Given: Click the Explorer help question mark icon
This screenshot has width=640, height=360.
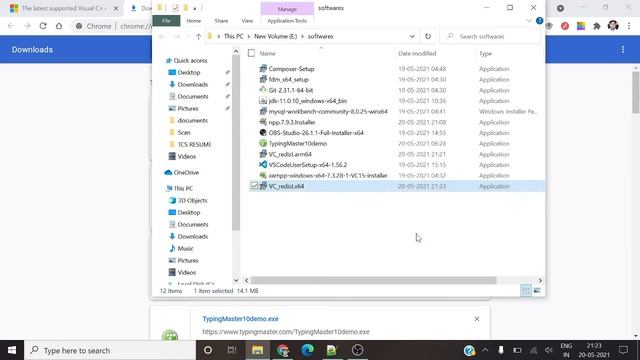Looking at the screenshot, I should click(x=539, y=20).
